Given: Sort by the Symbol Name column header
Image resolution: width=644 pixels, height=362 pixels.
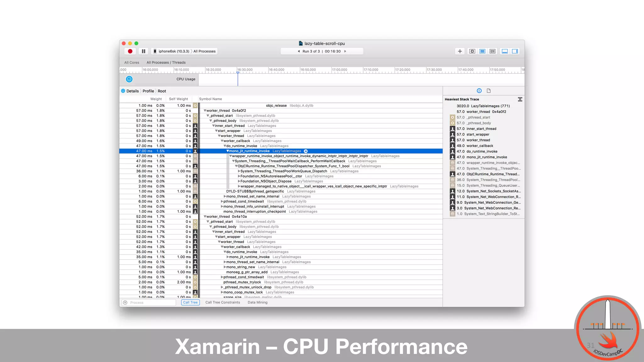Looking at the screenshot, I should tap(210, 99).
